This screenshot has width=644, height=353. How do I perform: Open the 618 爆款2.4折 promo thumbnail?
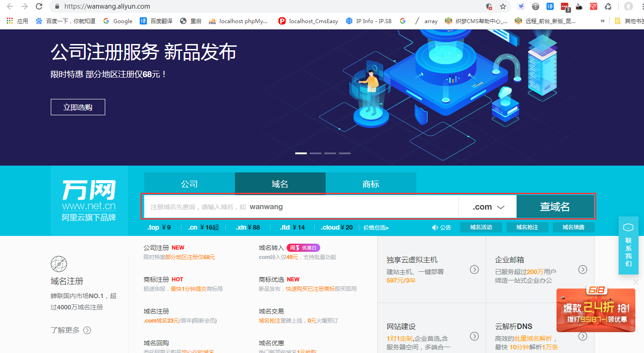596,309
